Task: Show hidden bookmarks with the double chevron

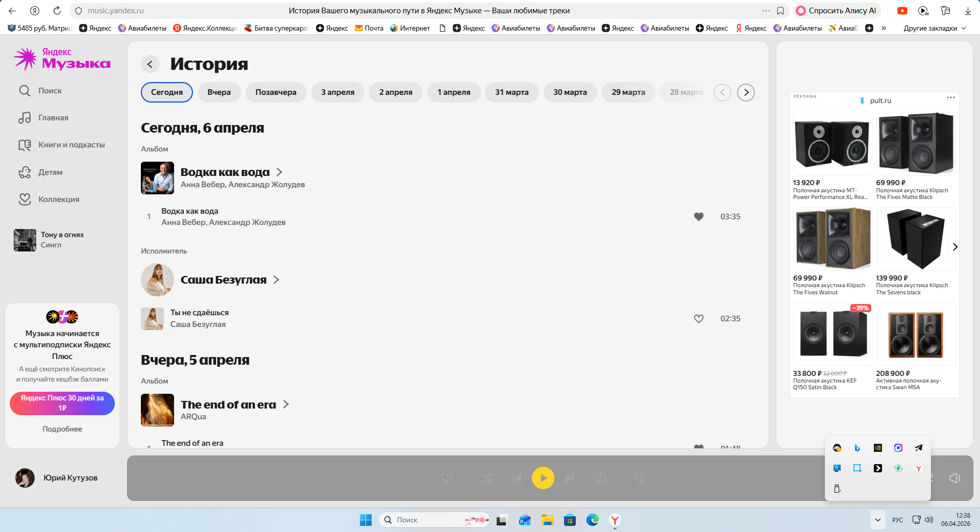Action: (884, 29)
